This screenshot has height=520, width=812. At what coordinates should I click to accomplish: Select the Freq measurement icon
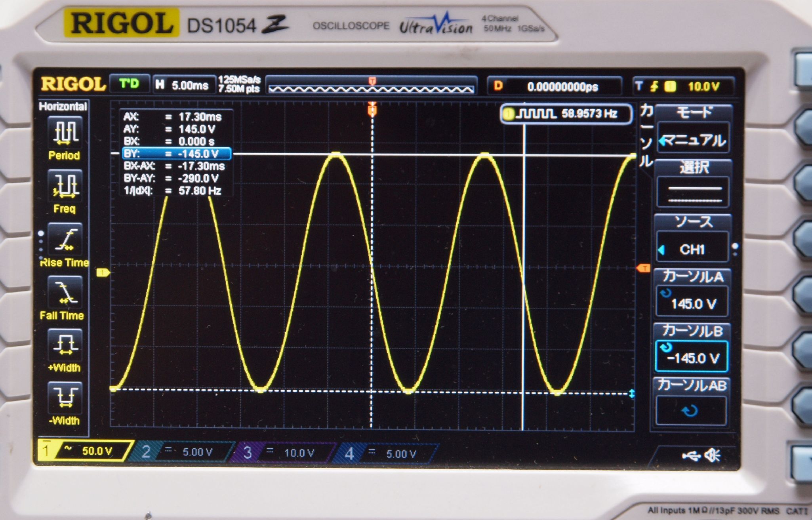tap(65, 185)
